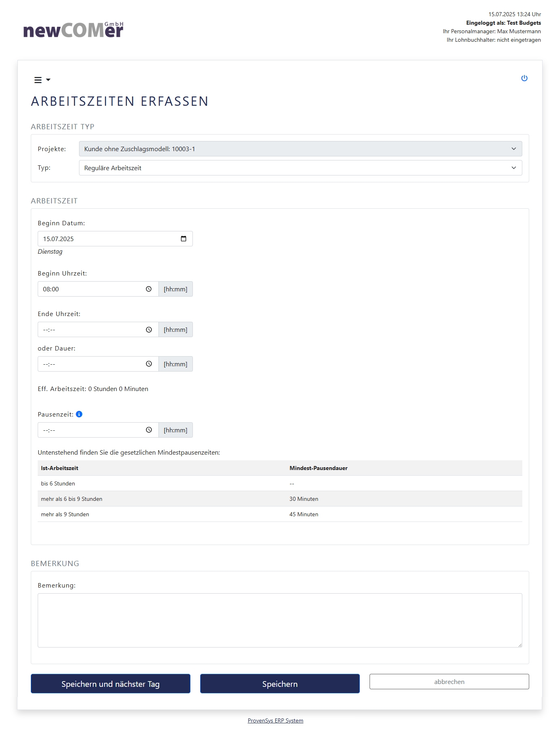The image size is (560, 731).
Task: Open the Typ dropdown
Action: [x=300, y=168]
